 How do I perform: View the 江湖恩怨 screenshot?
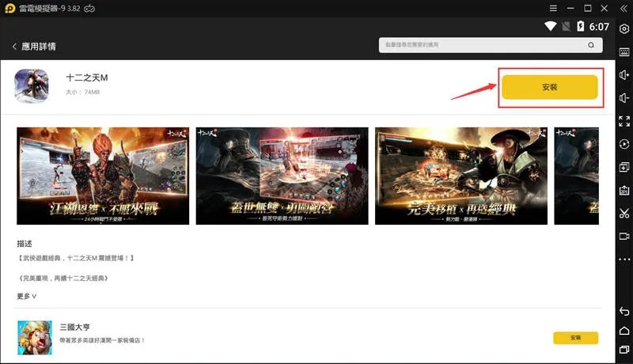(x=103, y=176)
